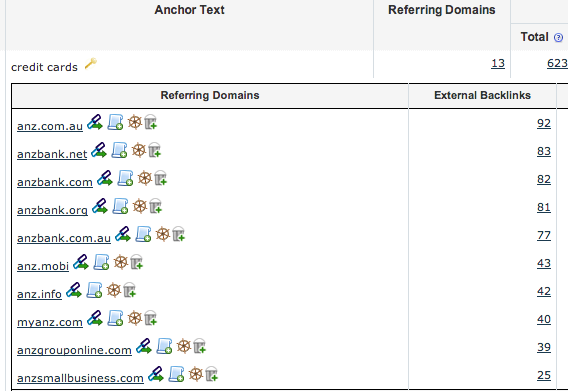Add anz.mobi to bucket
Image resolution: width=568 pixels, height=391 pixels.
[x=137, y=262]
